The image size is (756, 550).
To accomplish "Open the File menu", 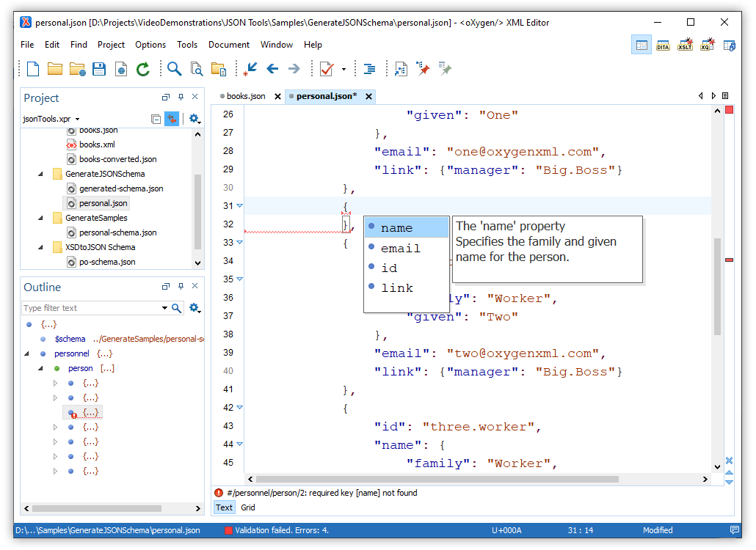I will [27, 45].
